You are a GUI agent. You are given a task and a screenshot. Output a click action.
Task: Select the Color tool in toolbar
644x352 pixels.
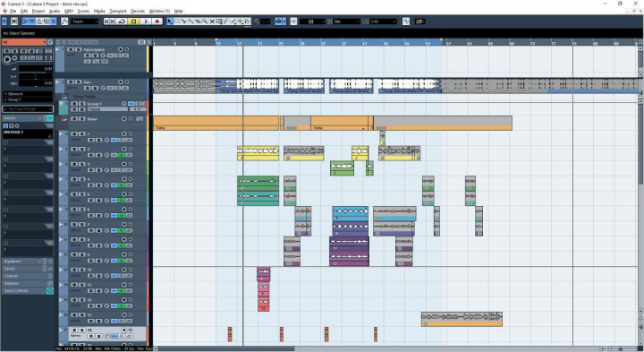point(247,21)
